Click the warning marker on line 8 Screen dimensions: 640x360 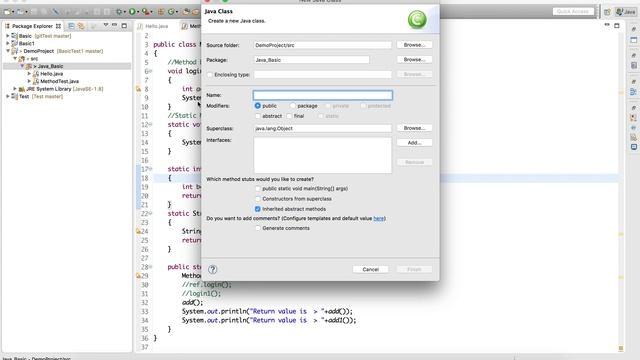(138, 89)
